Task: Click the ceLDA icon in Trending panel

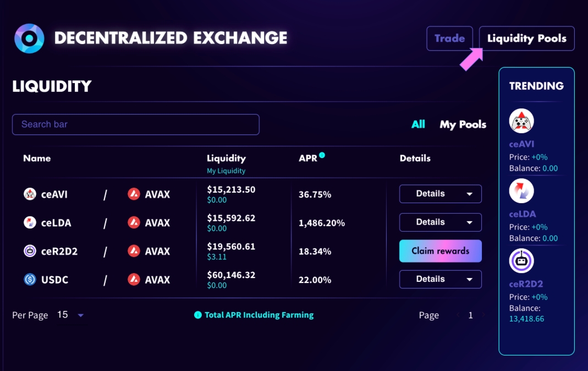Action: tap(521, 191)
